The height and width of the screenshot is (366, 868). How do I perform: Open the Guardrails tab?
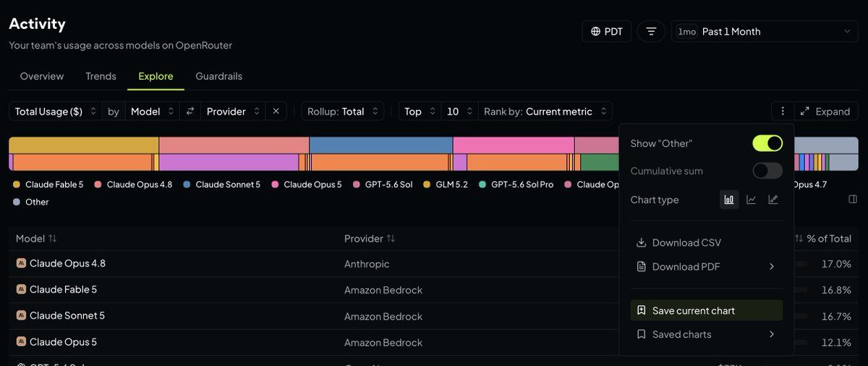tap(218, 76)
